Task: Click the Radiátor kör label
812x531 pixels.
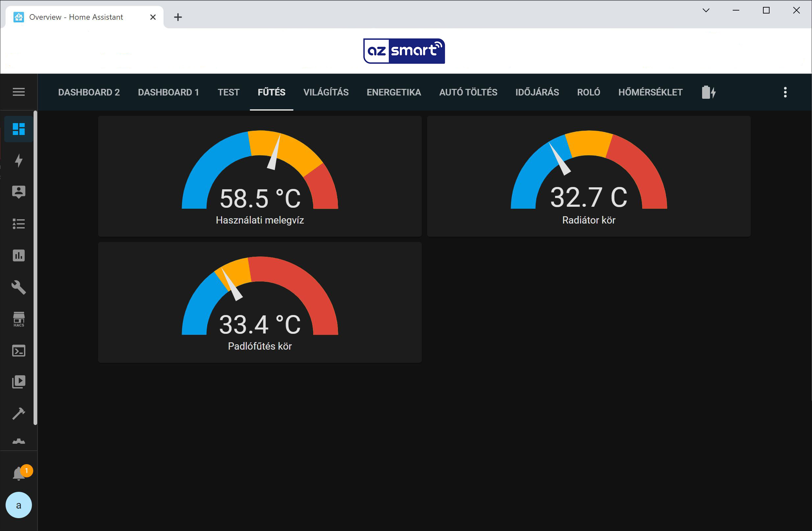Action: [x=589, y=220]
